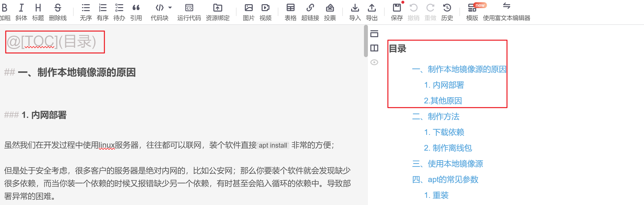Open TOC link 一、制作本地镜像源的原因
This screenshot has width=644, height=205.
pyautogui.click(x=459, y=69)
